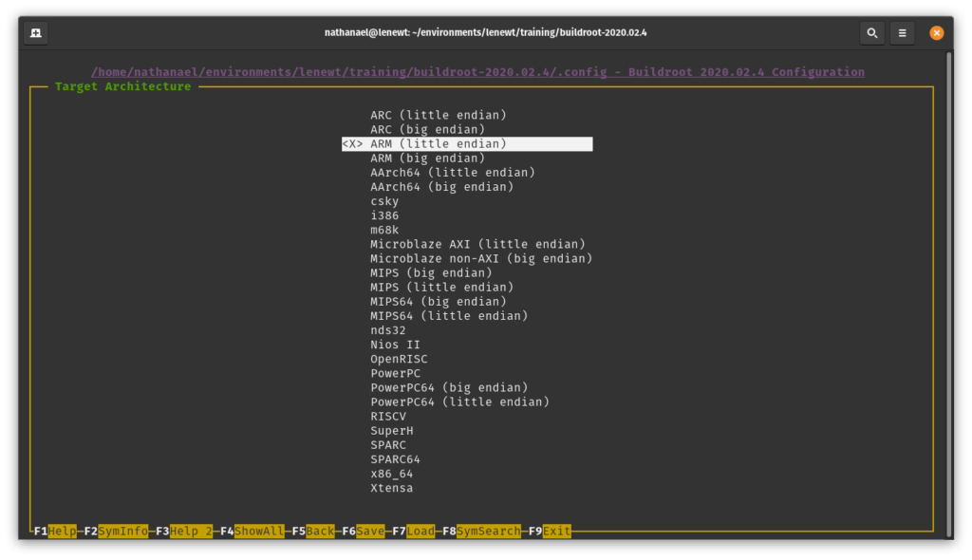Open the terminal search magnifier icon
The image size is (972, 560).
point(871,33)
